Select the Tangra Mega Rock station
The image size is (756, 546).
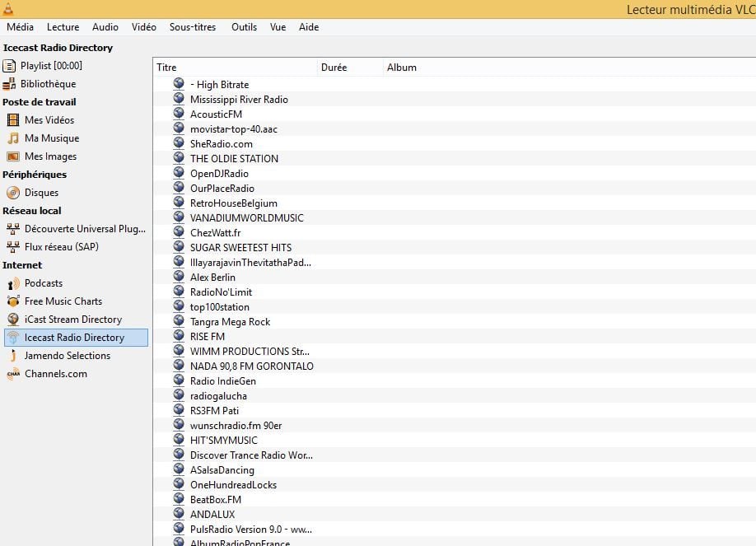point(230,322)
